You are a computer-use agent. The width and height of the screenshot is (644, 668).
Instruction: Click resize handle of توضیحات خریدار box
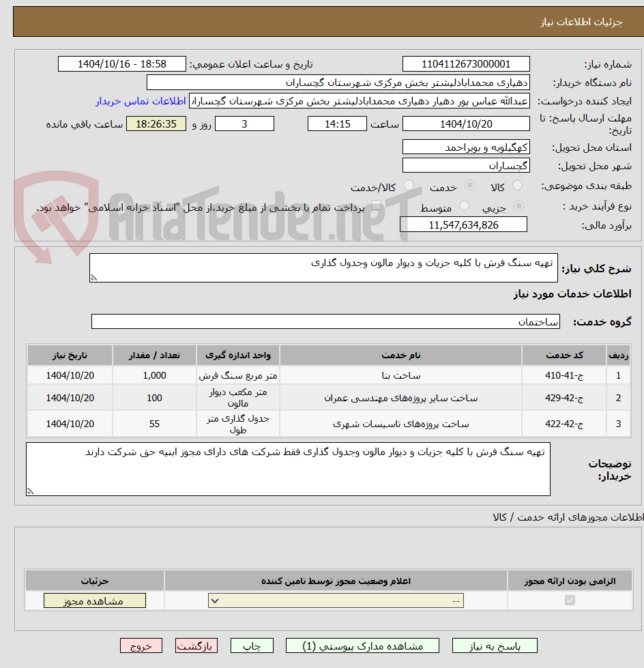pyautogui.click(x=30, y=491)
